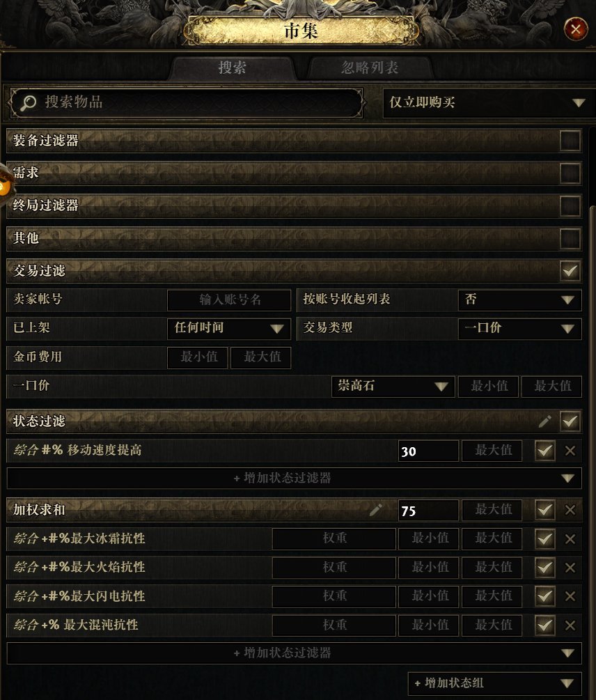Select the 搜索 tab

[232, 68]
